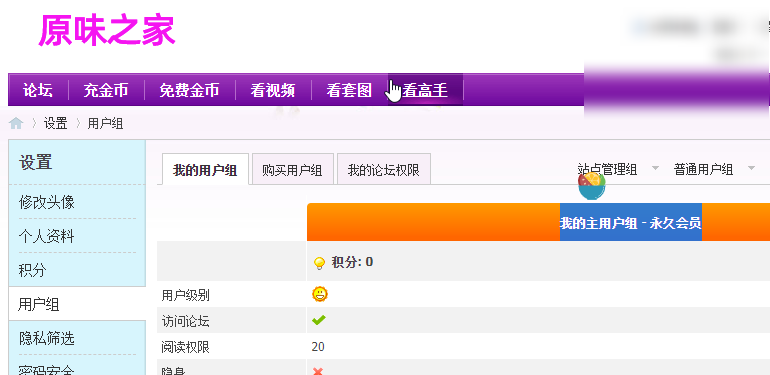
Task: Click the lightbulb icon beside 积分
Action: (x=319, y=263)
